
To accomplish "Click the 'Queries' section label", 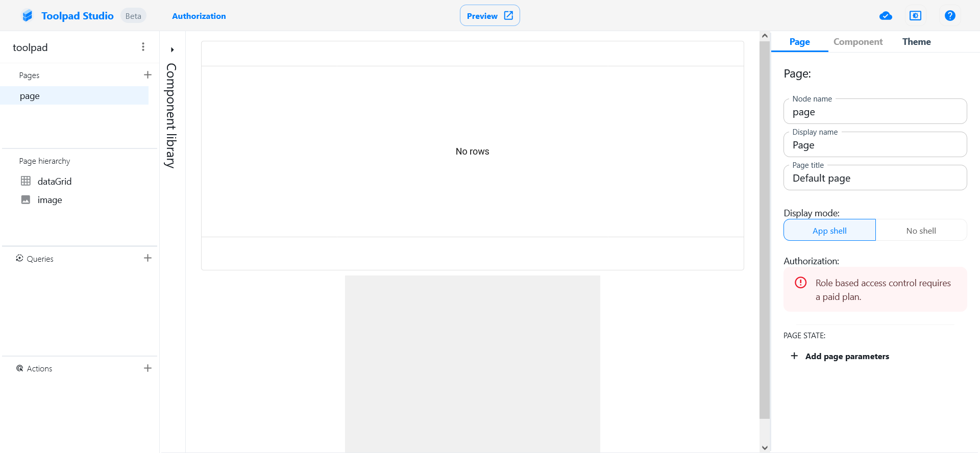I will click(x=40, y=259).
